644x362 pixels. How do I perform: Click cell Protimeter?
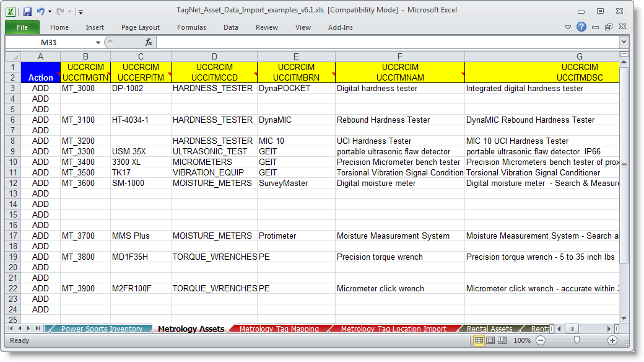click(x=296, y=236)
